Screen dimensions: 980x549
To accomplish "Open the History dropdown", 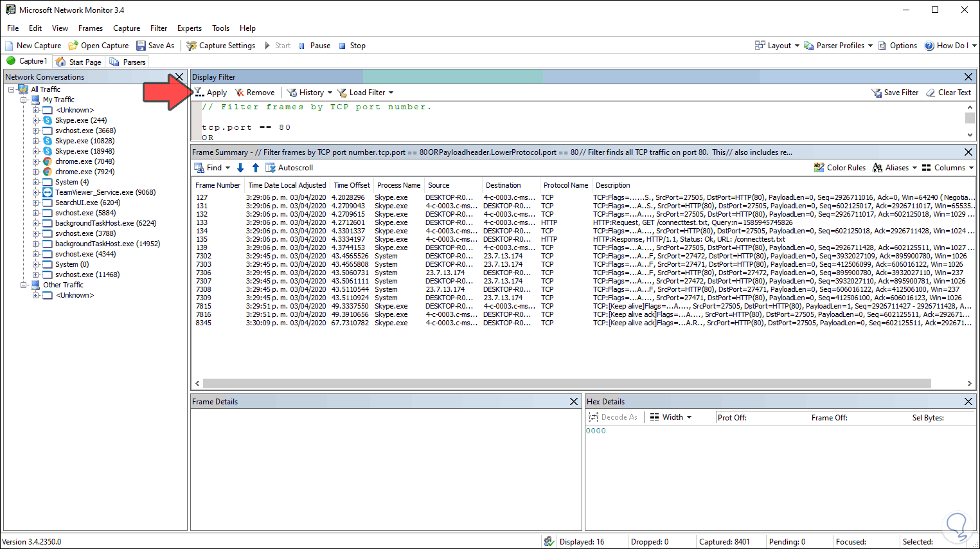I will coord(310,93).
